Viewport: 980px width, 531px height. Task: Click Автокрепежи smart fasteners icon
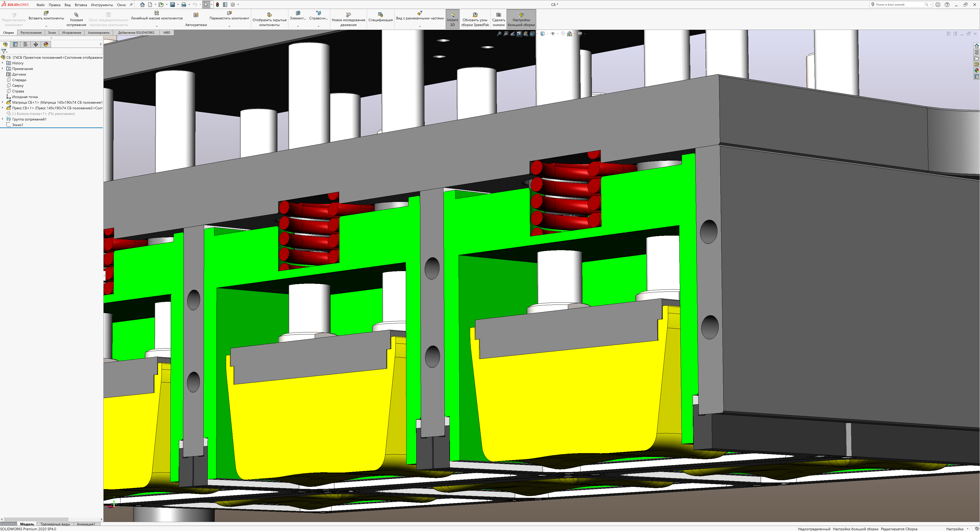tap(196, 15)
